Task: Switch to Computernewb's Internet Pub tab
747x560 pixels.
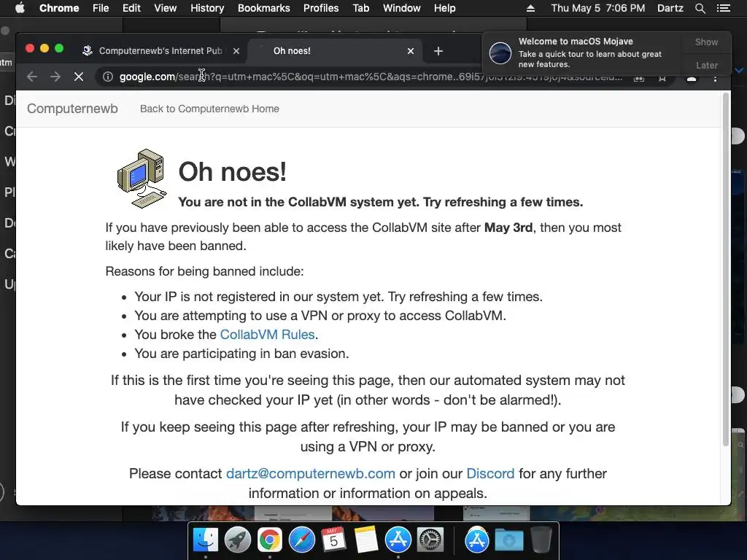Action: [161, 51]
